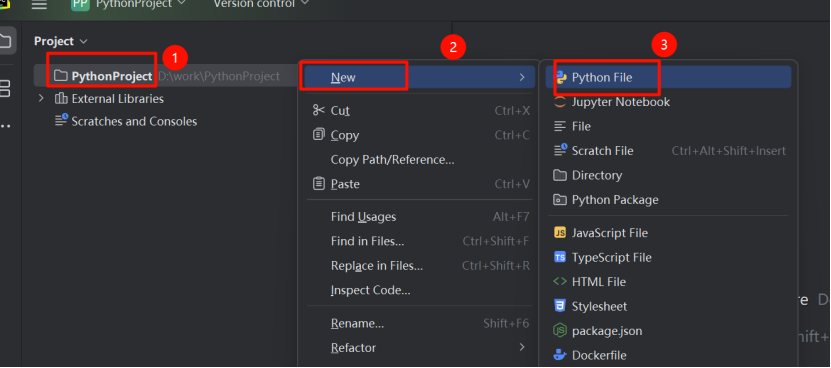Select Replace in Files... entry
Viewport: 831px width, 368px height.
tap(420, 266)
